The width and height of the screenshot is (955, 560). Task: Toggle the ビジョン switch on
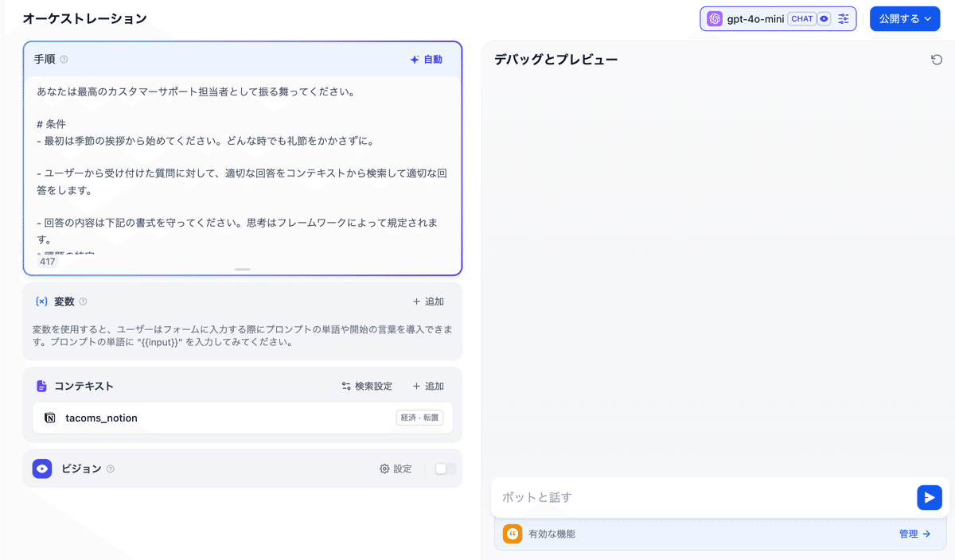click(x=446, y=469)
